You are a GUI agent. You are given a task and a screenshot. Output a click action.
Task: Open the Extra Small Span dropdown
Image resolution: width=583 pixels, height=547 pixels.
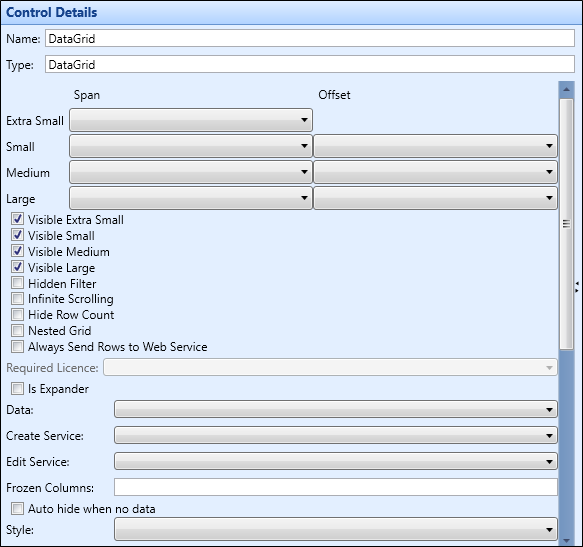coord(191,120)
